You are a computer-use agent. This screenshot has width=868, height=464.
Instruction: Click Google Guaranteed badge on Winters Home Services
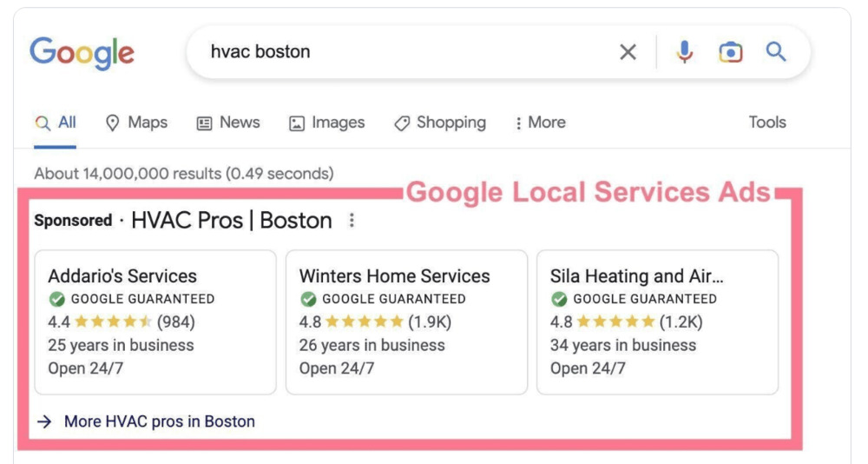383,299
